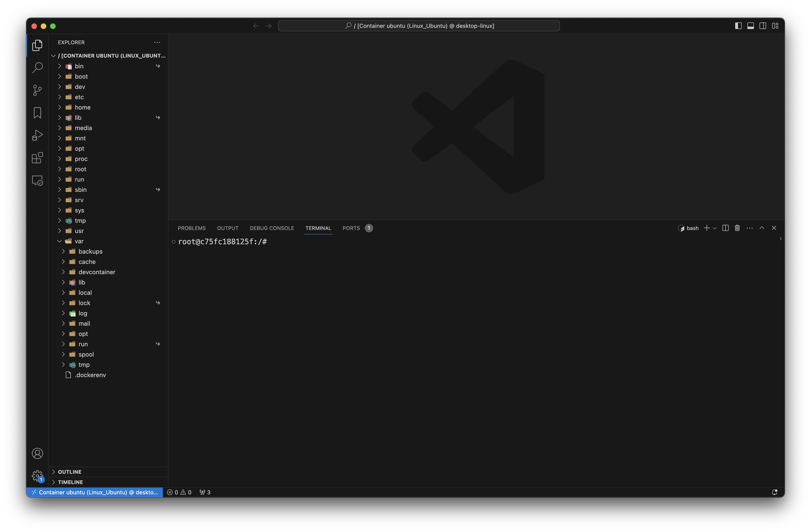The image size is (811, 532).
Task: Split the terminal pane
Action: pyautogui.click(x=725, y=228)
